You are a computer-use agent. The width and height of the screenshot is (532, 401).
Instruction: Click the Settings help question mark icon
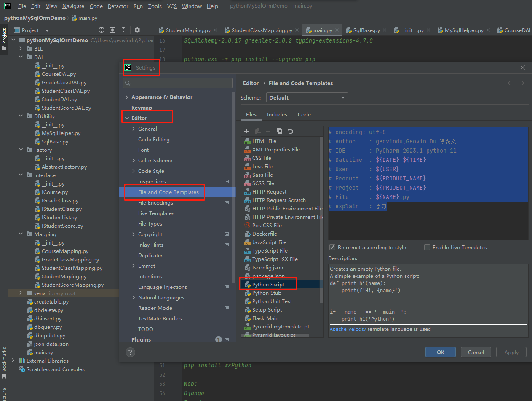click(130, 352)
